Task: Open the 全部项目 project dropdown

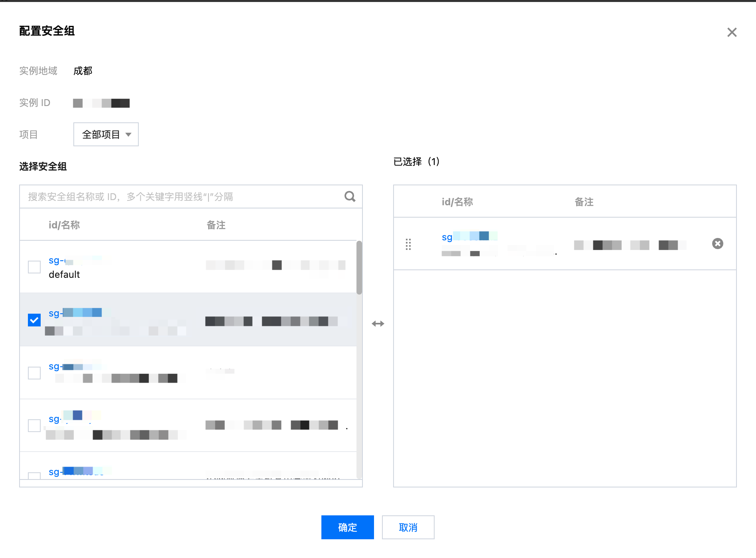Action: pos(106,134)
